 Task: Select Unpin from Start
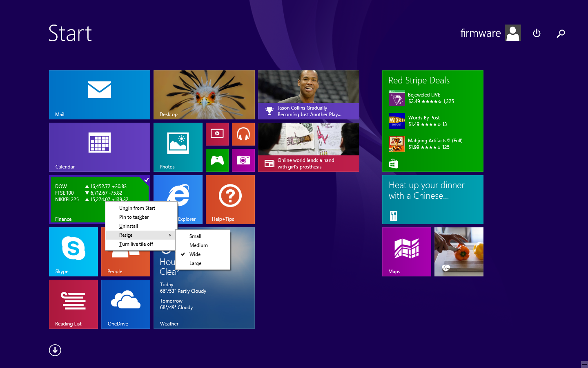click(x=141, y=208)
